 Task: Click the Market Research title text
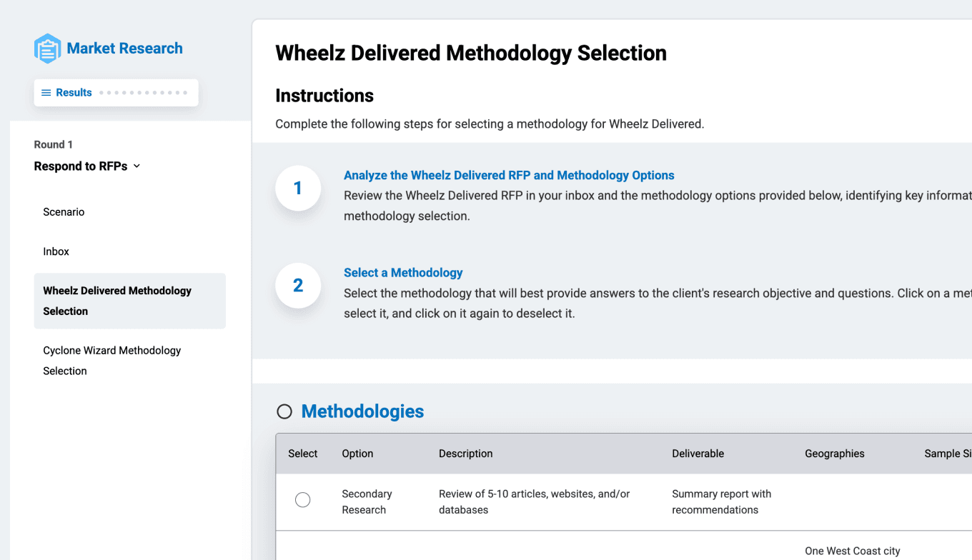pos(124,49)
